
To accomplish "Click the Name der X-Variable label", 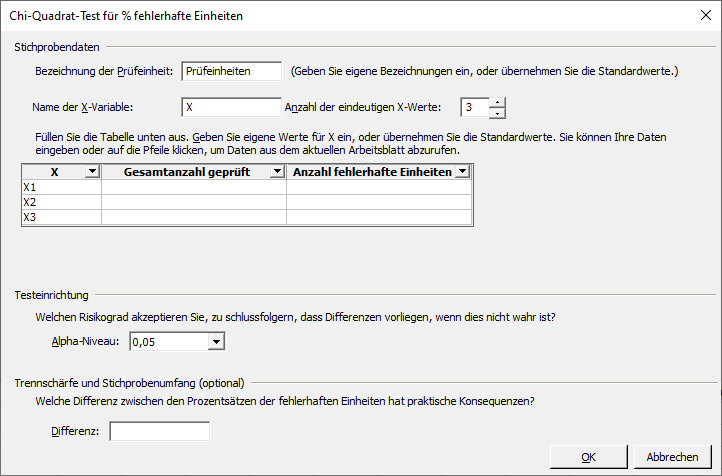I will pyautogui.click(x=82, y=107).
